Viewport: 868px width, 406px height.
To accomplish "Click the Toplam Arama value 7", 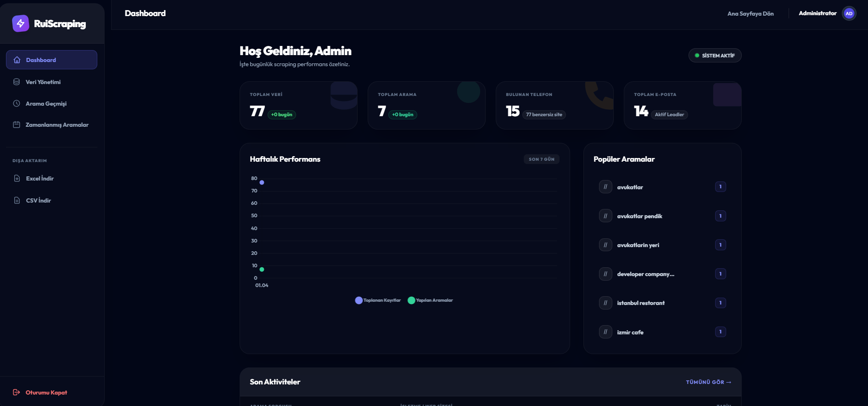I will (382, 111).
